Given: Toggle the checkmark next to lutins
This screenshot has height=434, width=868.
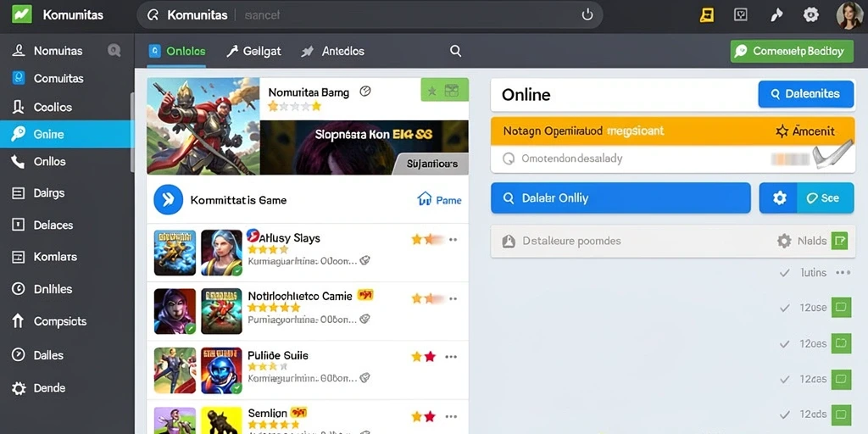Looking at the screenshot, I should (x=784, y=273).
